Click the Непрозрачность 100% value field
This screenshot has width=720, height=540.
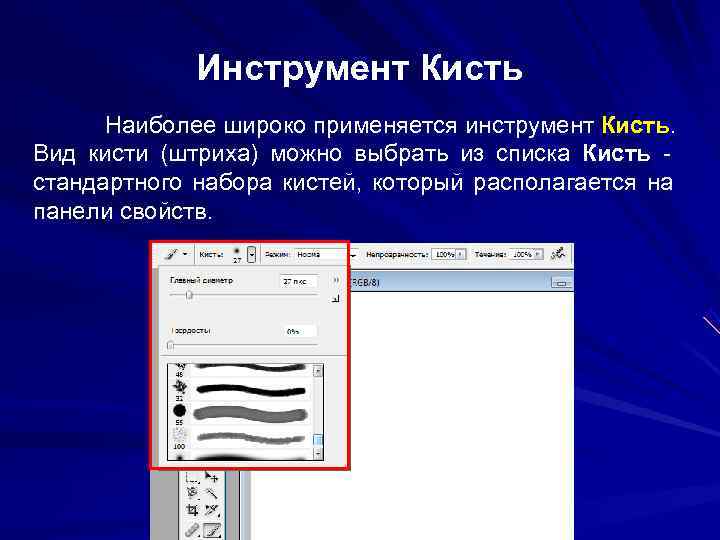click(x=444, y=254)
